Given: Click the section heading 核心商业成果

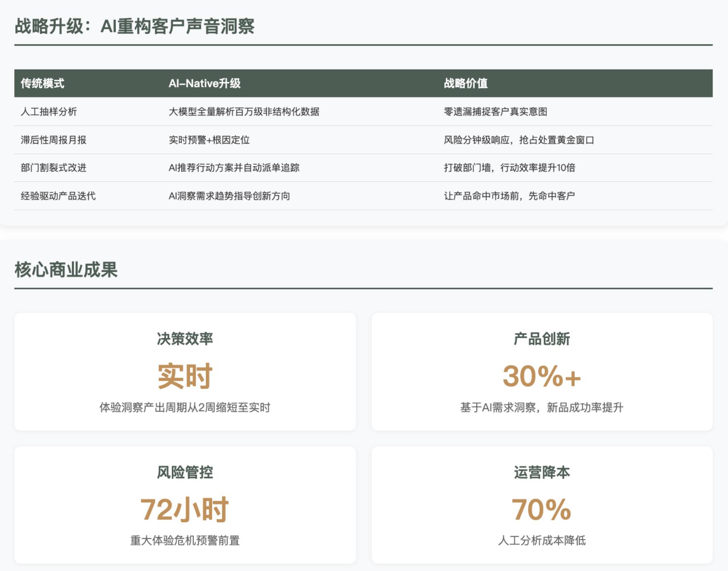Looking at the screenshot, I should click(66, 270).
